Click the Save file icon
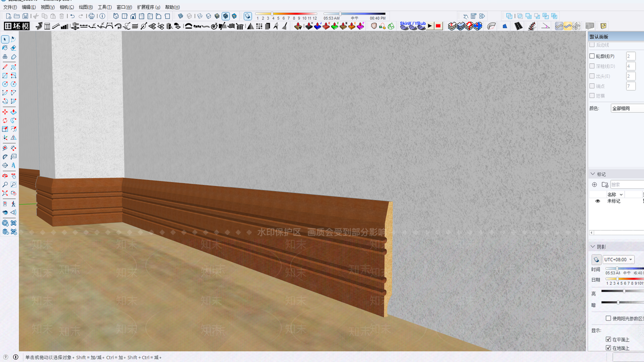This screenshot has width=644, height=362. pos(25,16)
